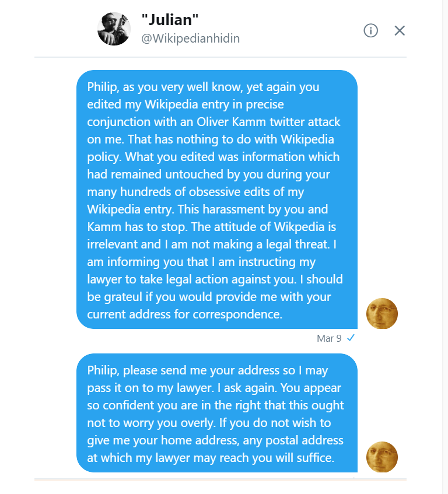Click the Mar 9 timestamp
This screenshot has width=448, height=494.
(x=329, y=338)
